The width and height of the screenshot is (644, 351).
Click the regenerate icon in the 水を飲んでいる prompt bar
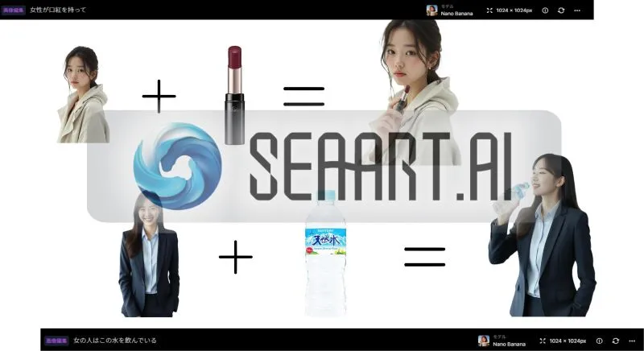point(615,341)
